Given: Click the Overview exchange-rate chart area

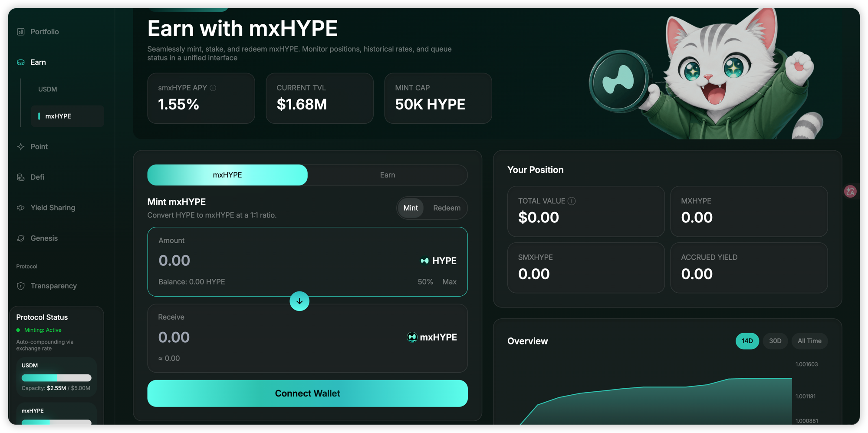Looking at the screenshot, I should click(x=656, y=401).
